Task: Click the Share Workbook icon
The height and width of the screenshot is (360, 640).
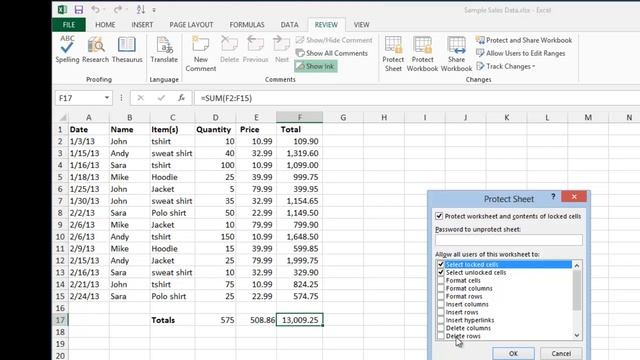Action: pyautogui.click(x=456, y=54)
